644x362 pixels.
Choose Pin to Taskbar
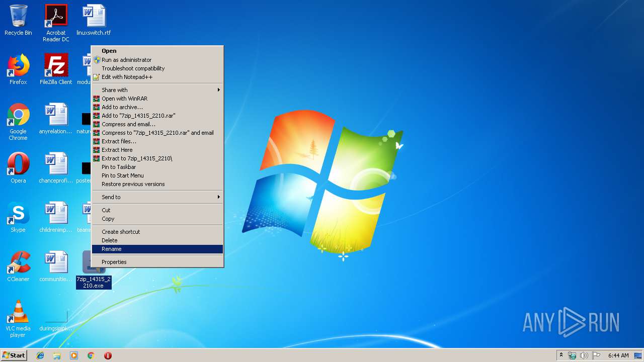coord(157,167)
